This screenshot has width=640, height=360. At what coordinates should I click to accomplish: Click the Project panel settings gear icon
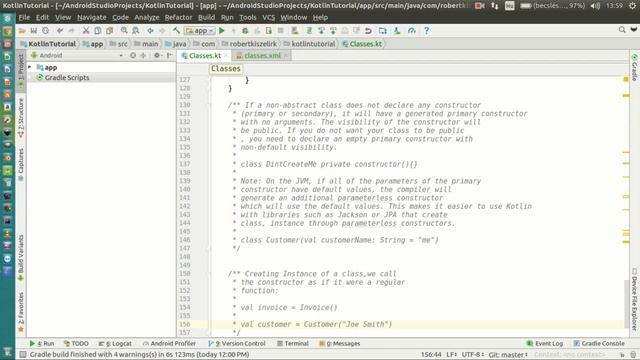click(157, 56)
